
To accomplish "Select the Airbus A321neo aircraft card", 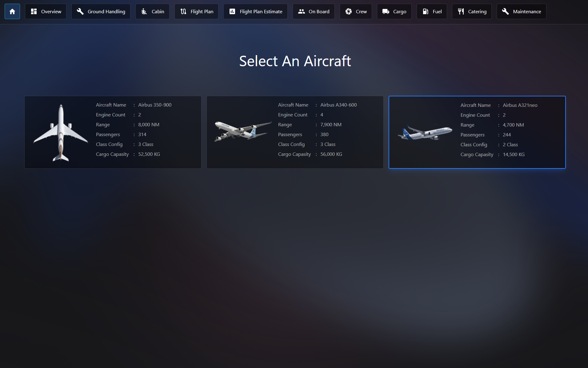I will (477, 132).
